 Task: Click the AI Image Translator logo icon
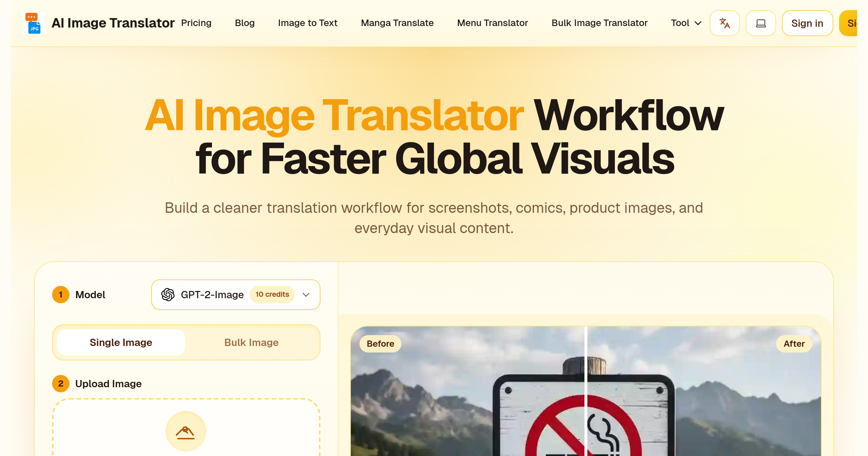click(x=34, y=23)
